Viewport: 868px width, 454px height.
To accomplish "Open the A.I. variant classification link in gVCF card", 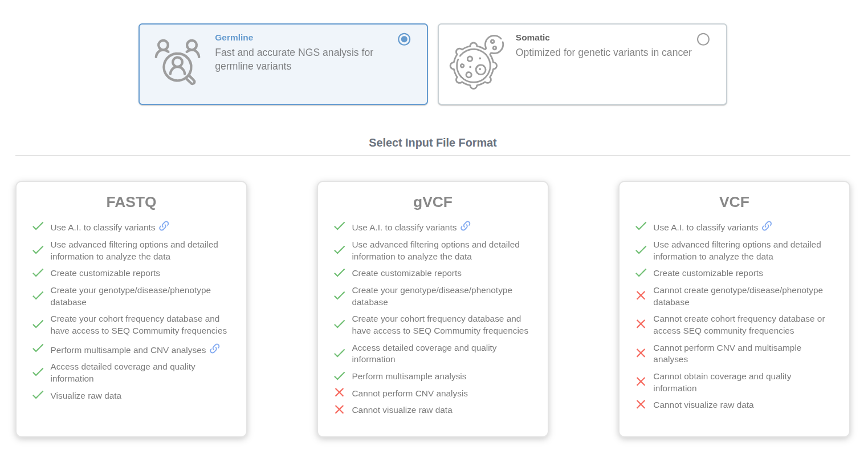I will point(466,226).
